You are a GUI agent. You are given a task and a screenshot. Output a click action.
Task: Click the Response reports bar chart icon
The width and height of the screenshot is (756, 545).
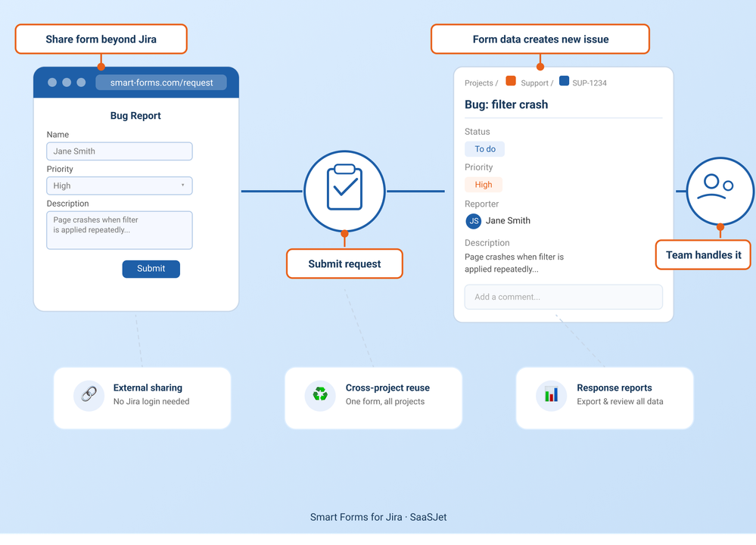point(550,395)
